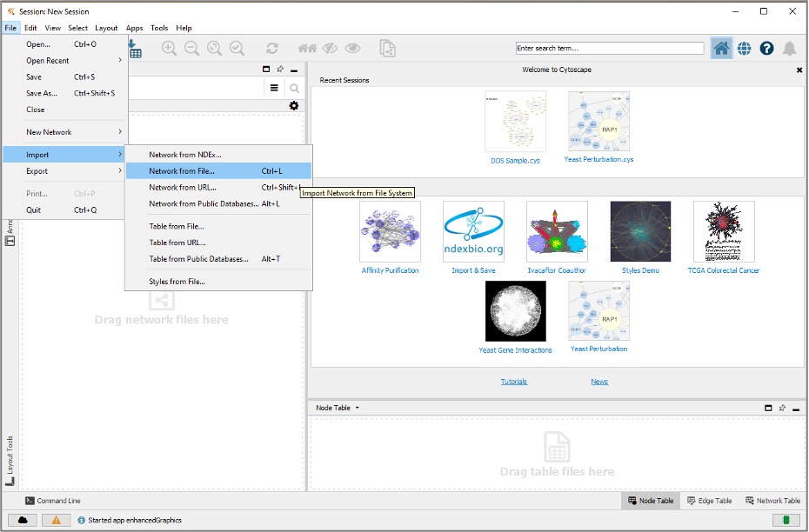Click Save As in File menu
Image resolution: width=809 pixels, height=532 pixels.
[65, 93]
